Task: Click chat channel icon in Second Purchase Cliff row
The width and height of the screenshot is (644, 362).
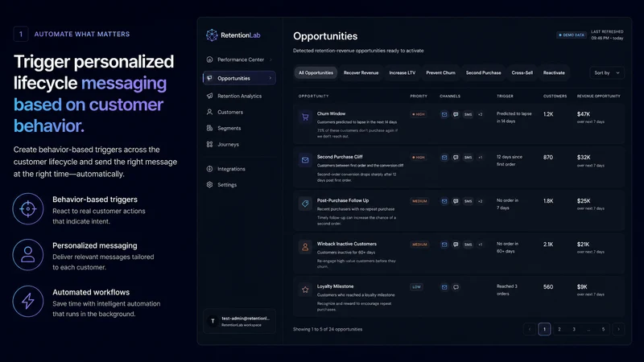Action: [x=456, y=158]
